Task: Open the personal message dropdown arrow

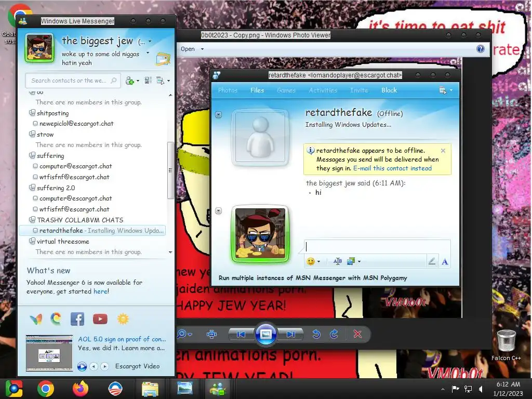Action: pos(148,53)
